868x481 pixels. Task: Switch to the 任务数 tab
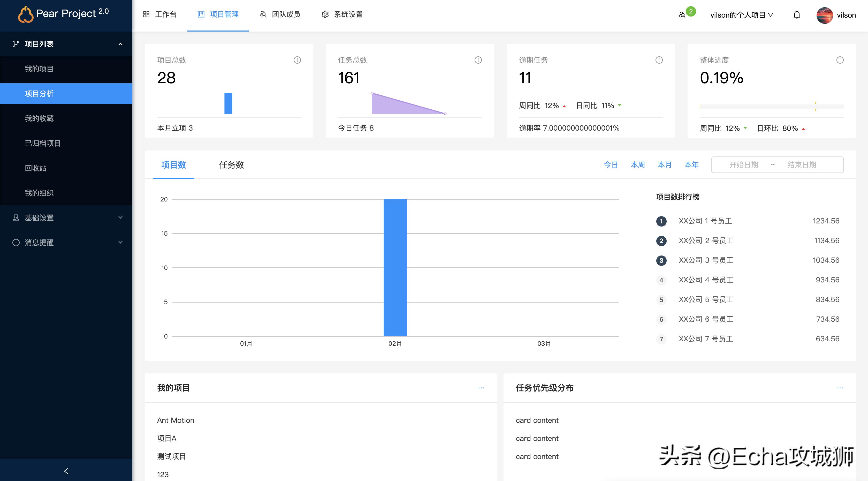tap(232, 165)
